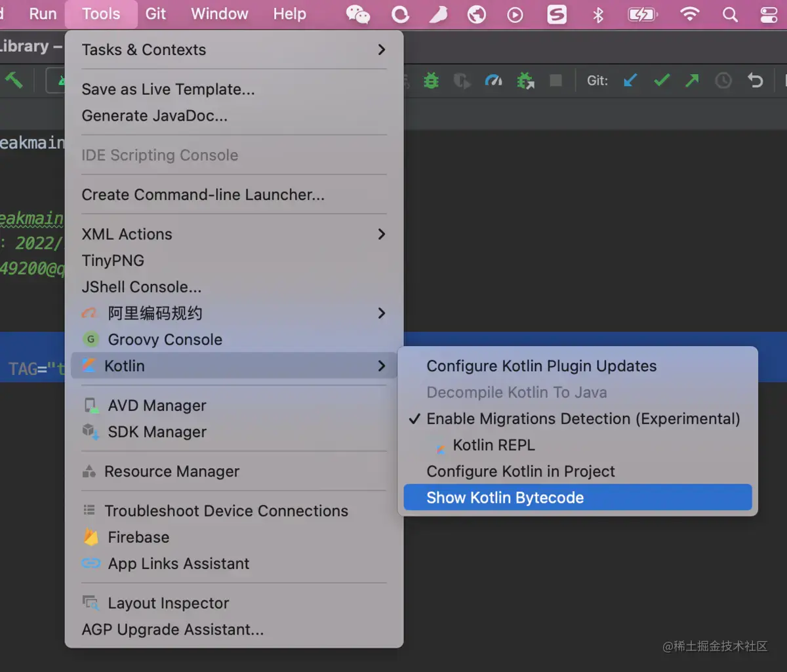Image resolution: width=787 pixels, height=672 pixels.
Task: Expand the Kotlin submenu
Action: [234, 366]
